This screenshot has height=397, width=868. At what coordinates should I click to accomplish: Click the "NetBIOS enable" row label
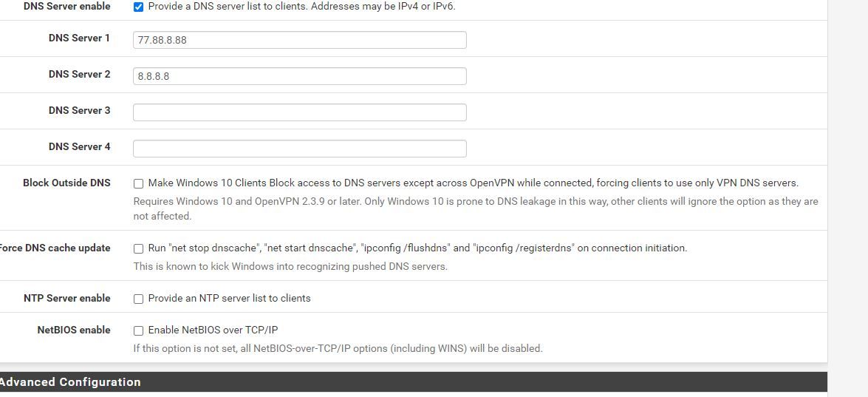coord(73,330)
